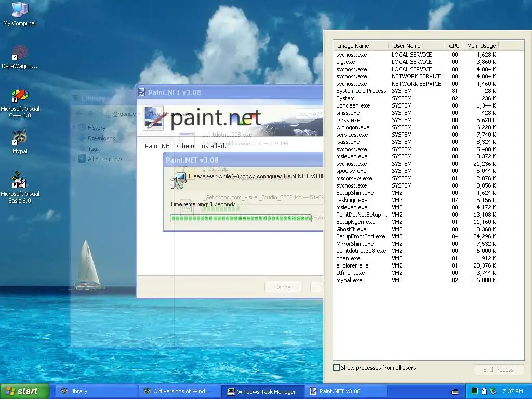Select the mypal.exe process row
This screenshot has width=532, height=399.
pyautogui.click(x=416, y=280)
